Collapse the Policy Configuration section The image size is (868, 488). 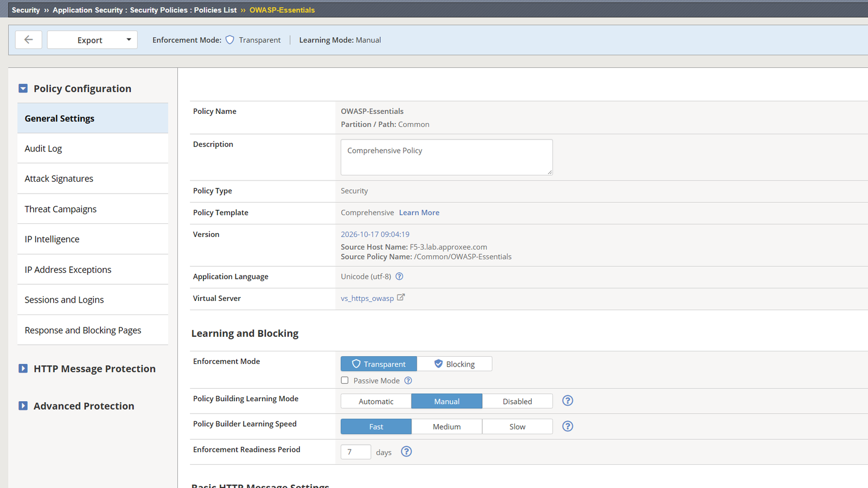tap(23, 88)
